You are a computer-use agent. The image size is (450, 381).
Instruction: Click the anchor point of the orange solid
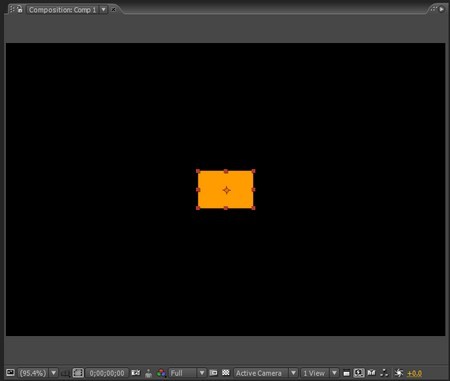click(x=226, y=190)
